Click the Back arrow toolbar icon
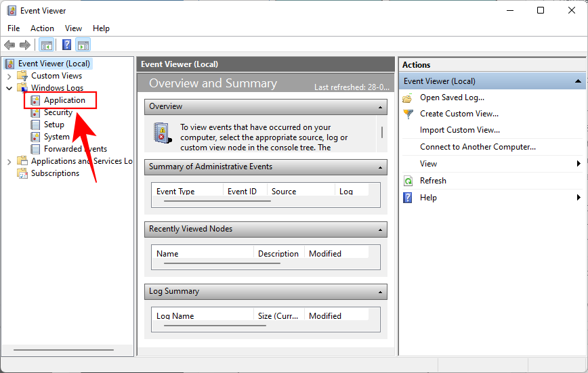Image resolution: width=588 pixels, height=373 pixels. (x=9, y=45)
